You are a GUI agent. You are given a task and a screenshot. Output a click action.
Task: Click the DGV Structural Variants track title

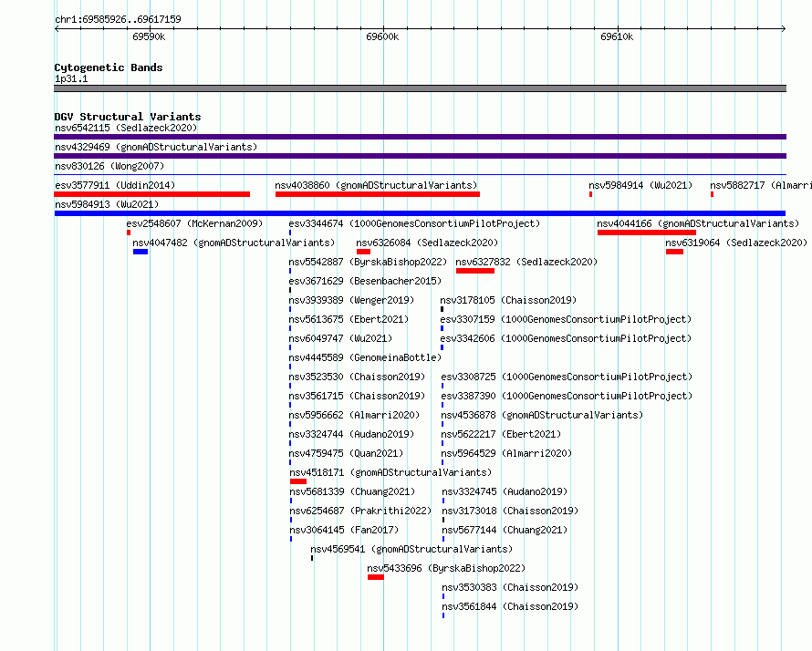(x=128, y=117)
